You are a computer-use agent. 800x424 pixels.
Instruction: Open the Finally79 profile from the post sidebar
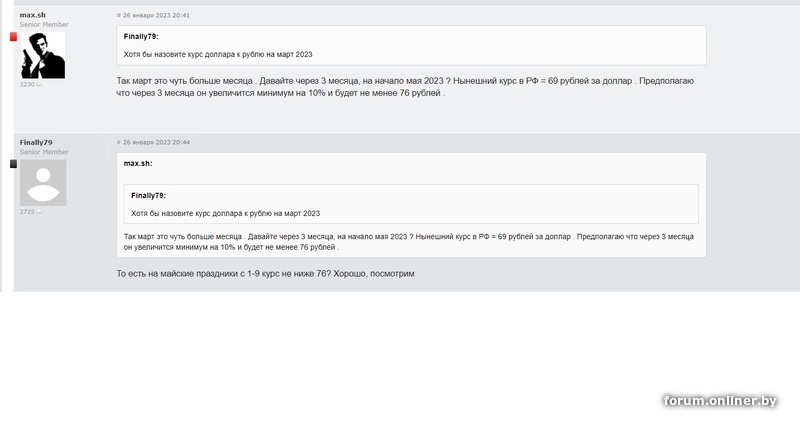pyautogui.click(x=36, y=143)
